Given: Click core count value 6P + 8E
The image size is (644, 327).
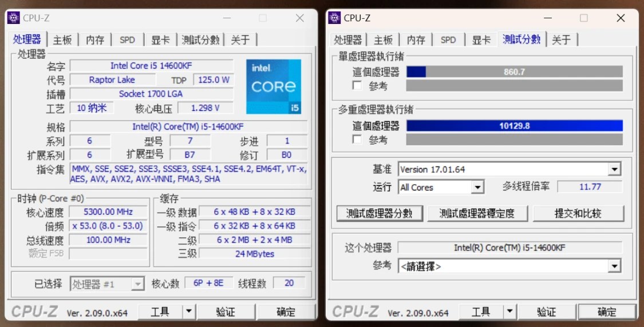Looking at the screenshot, I should point(208,283).
